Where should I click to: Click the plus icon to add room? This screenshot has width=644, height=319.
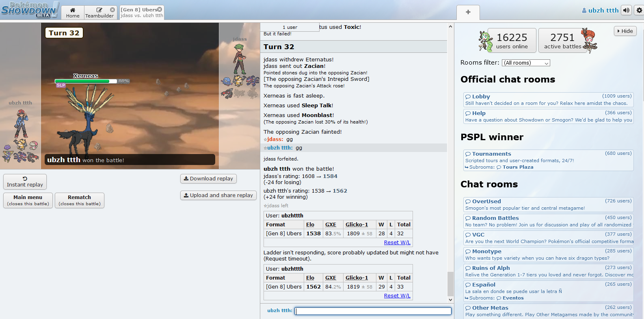click(x=468, y=12)
